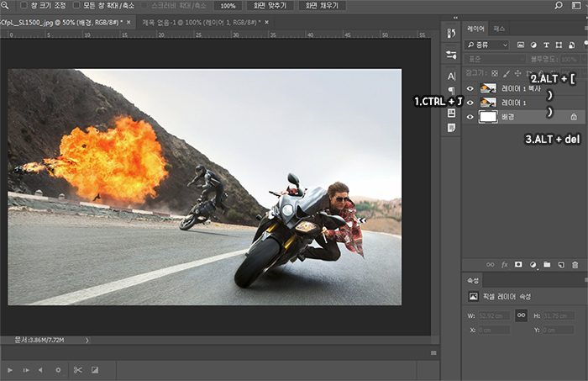Screen dimensions: 588x381
Task: Select the 속성 panel tab
Action: [472, 280]
